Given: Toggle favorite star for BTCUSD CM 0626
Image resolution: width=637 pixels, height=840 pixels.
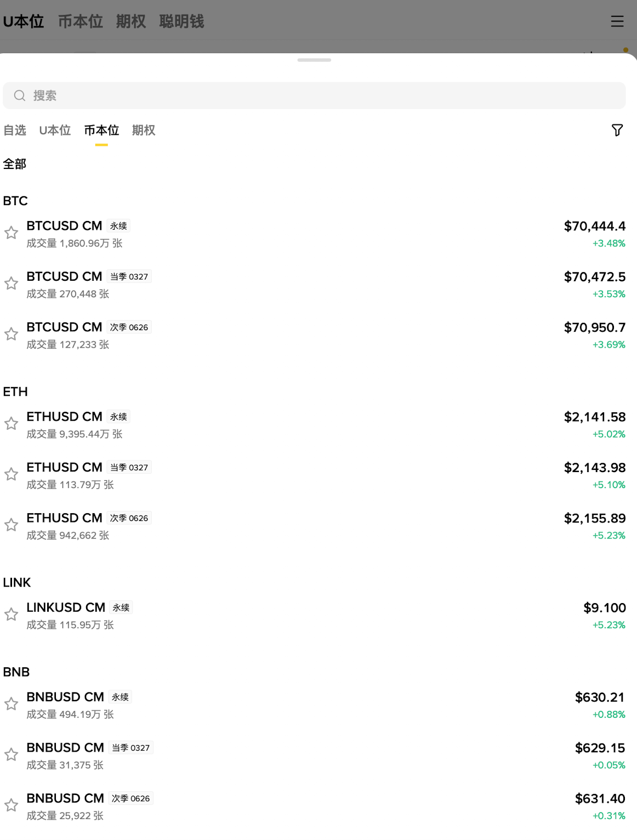Looking at the screenshot, I should pos(12,334).
